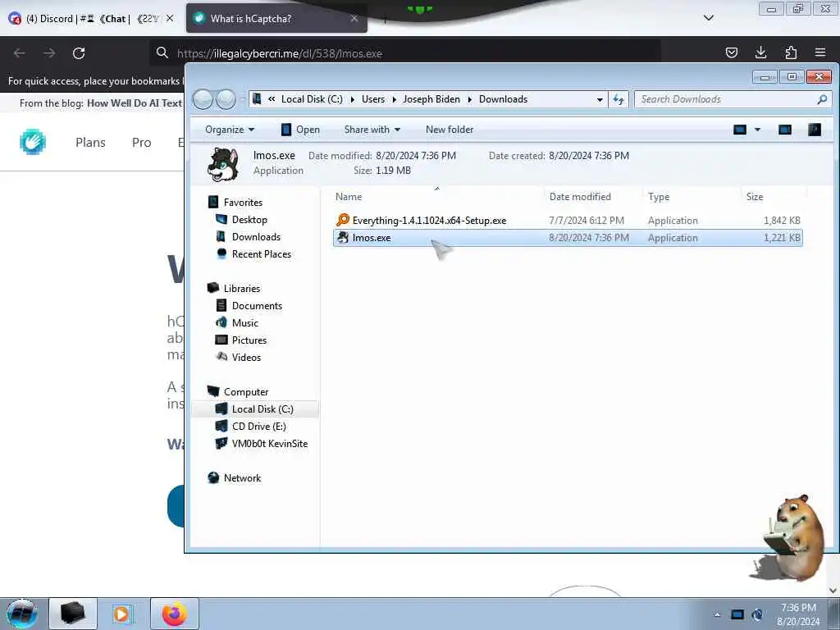Sort by the Type column header

click(x=659, y=197)
